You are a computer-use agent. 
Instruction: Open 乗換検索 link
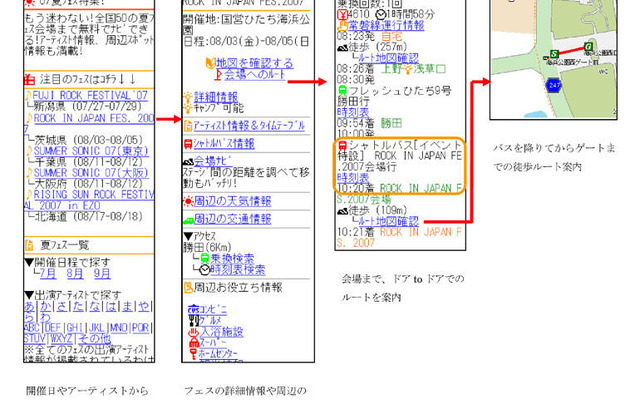pyautogui.click(x=233, y=258)
